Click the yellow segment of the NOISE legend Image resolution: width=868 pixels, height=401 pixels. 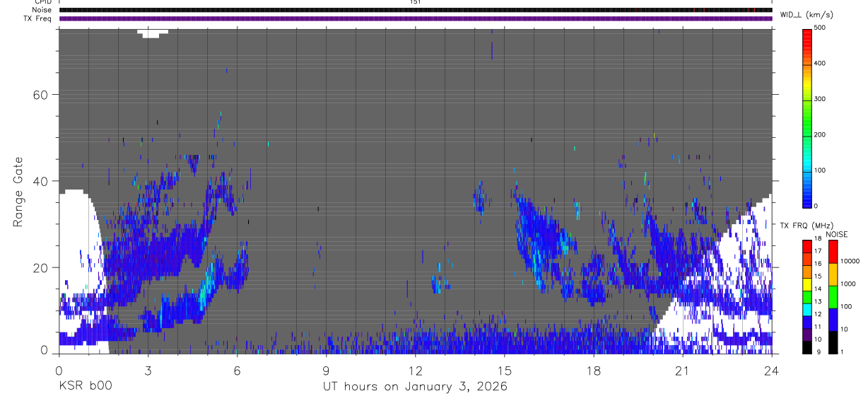pyautogui.click(x=832, y=274)
